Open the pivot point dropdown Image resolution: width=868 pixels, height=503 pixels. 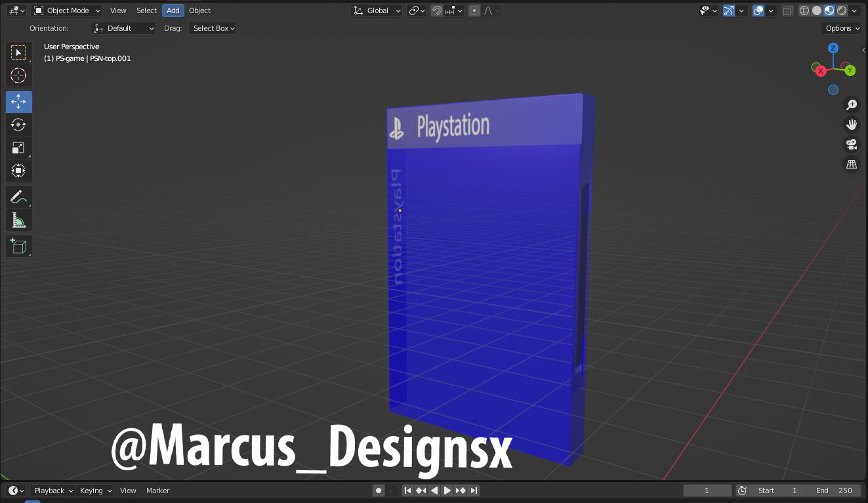coord(417,10)
